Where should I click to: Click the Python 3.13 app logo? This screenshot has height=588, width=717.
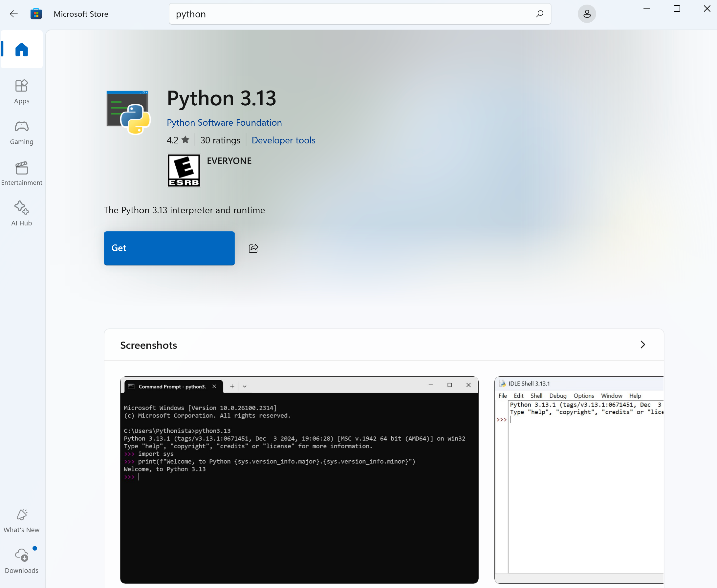click(x=128, y=112)
